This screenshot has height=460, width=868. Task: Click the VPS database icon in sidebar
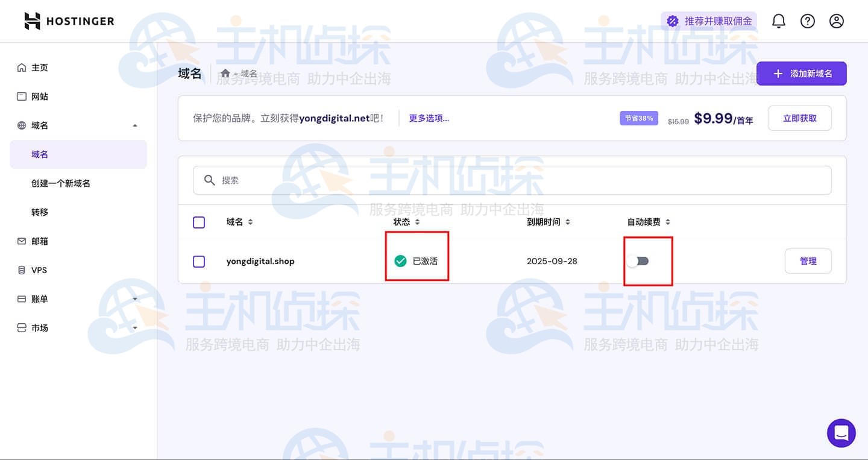pos(22,270)
